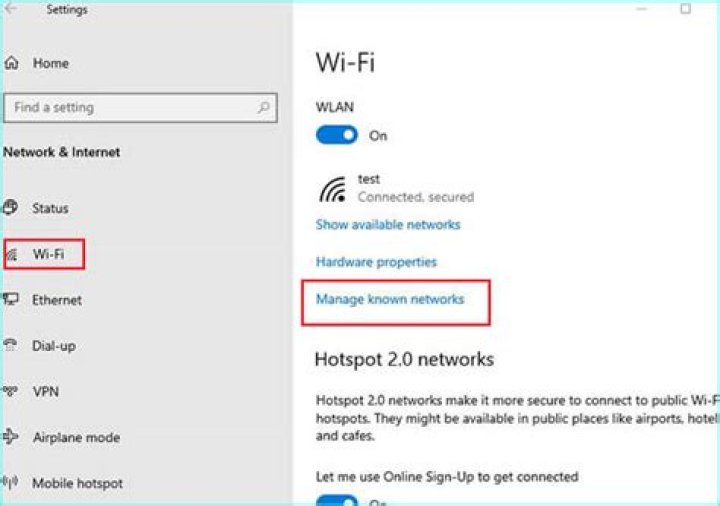The width and height of the screenshot is (720, 506).
Task: Click Manage known networks link
Action: coord(390,299)
